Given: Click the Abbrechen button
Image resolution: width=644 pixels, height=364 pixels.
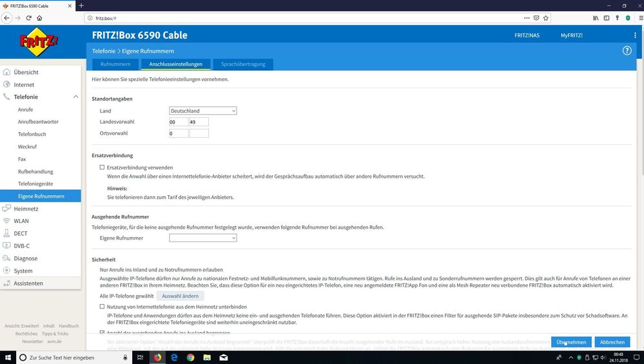Looking at the screenshot, I should 612,342.
